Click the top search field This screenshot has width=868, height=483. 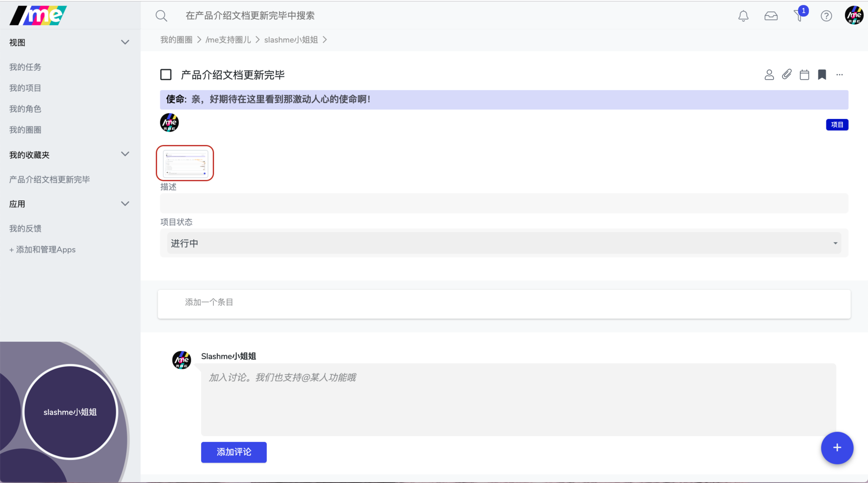pos(250,16)
